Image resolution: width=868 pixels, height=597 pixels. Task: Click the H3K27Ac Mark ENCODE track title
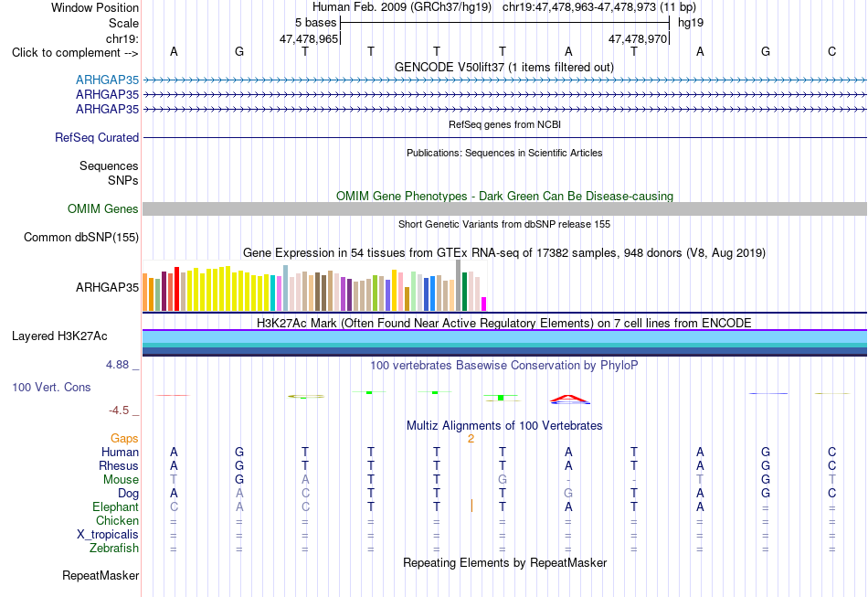click(x=504, y=323)
